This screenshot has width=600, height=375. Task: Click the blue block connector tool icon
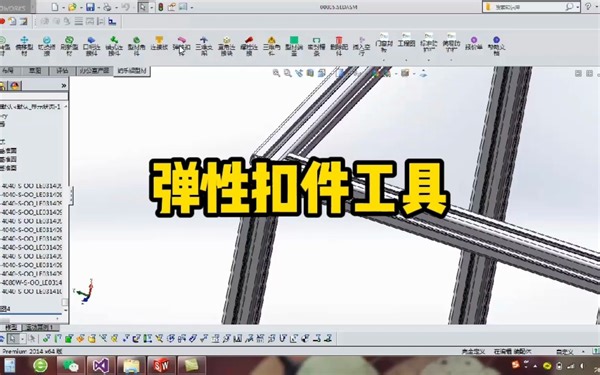click(x=91, y=46)
